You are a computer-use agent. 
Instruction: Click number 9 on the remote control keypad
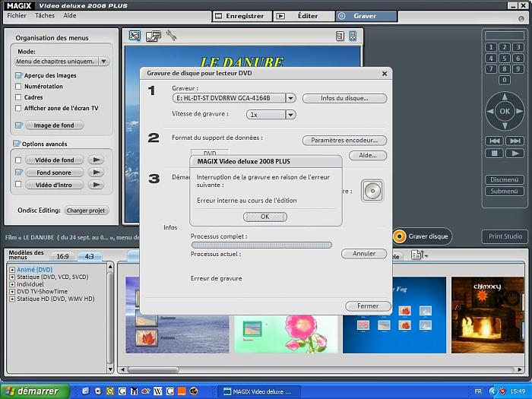(x=518, y=69)
